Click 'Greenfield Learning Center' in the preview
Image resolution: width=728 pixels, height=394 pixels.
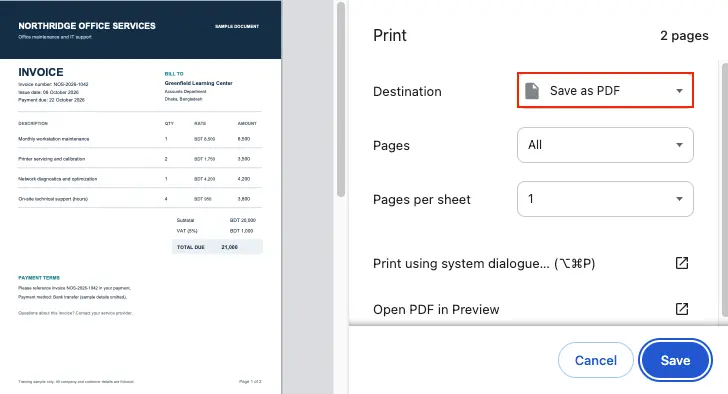pyautogui.click(x=198, y=83)
